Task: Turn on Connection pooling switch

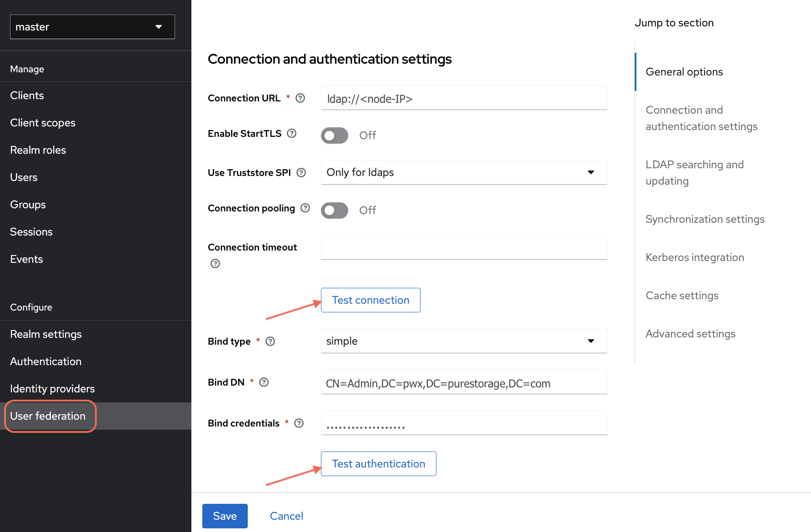Action: point(335,211)
